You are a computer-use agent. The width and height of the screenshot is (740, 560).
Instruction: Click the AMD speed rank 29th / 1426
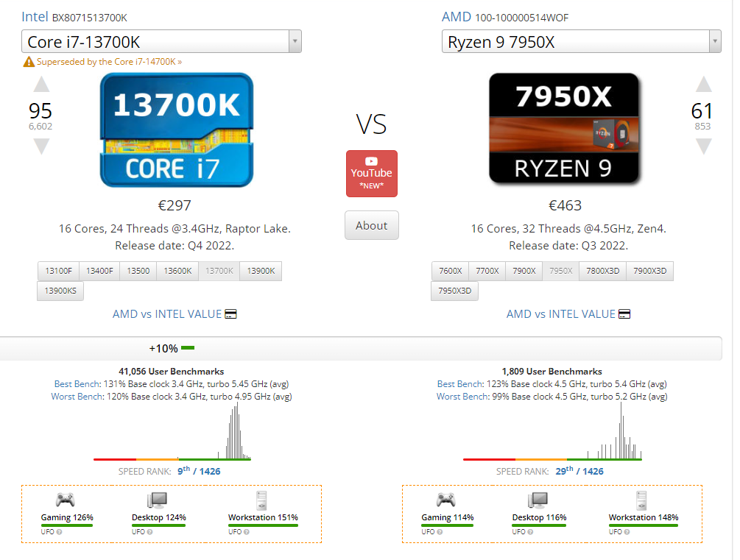pyautogui.click(x=579, y=471)
